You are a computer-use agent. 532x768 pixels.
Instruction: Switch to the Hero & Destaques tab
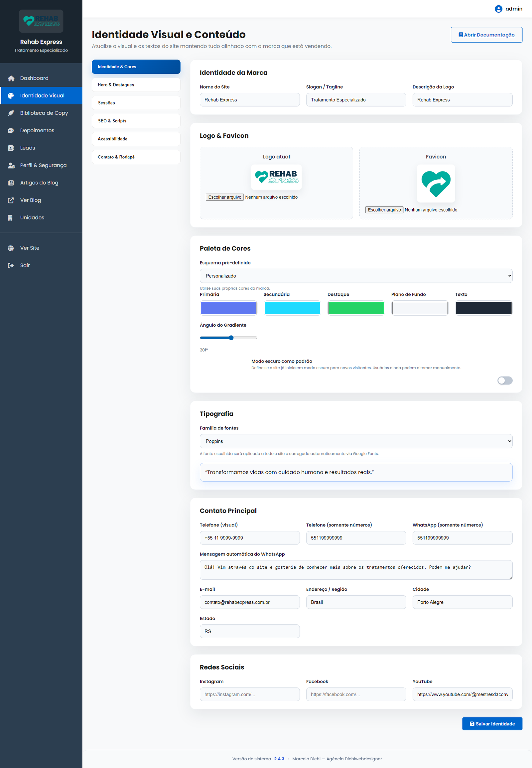pos(136,85)
